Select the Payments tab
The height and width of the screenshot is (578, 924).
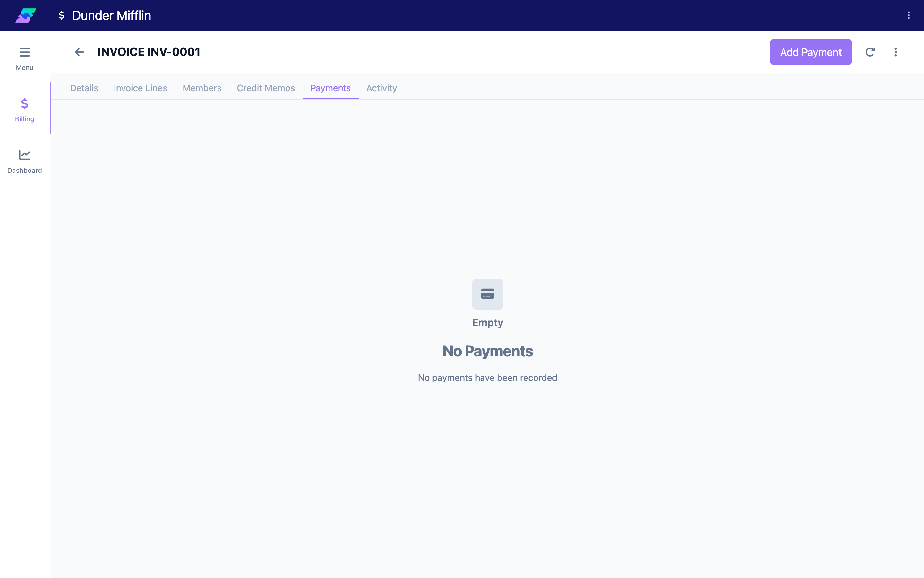click(330, 88)
